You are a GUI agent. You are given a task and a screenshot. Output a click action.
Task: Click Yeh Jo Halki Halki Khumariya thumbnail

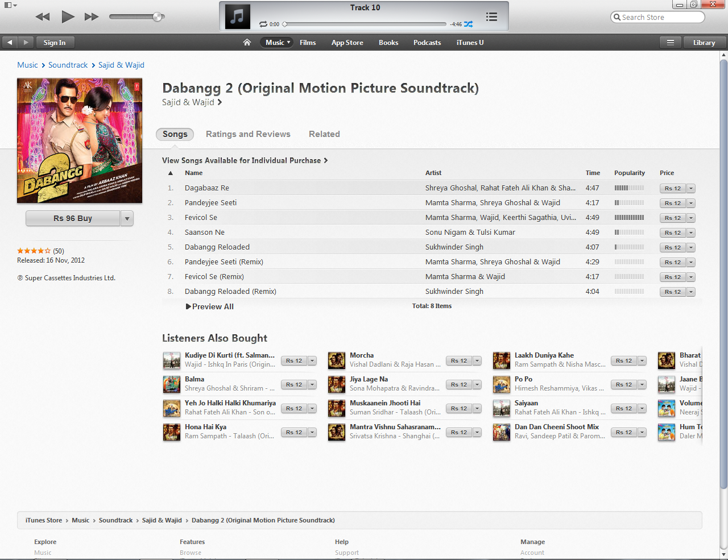[x=172, y=408]
